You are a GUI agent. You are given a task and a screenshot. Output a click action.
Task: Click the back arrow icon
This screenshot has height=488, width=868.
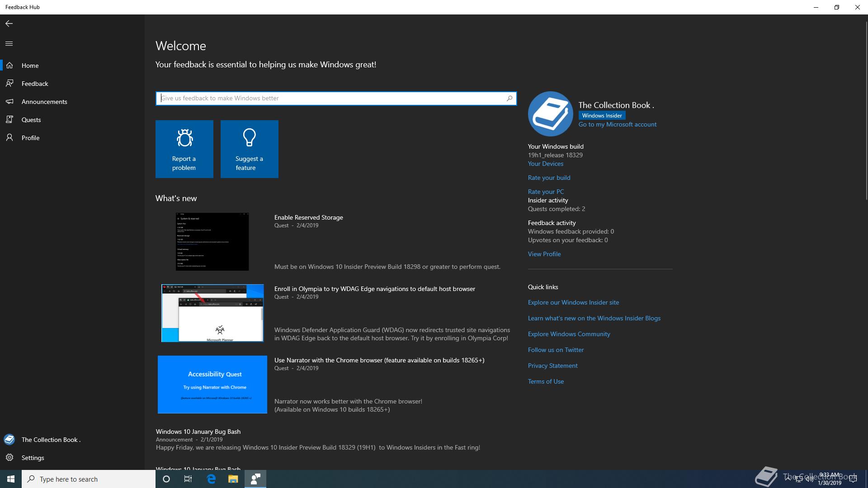point(9,23)
